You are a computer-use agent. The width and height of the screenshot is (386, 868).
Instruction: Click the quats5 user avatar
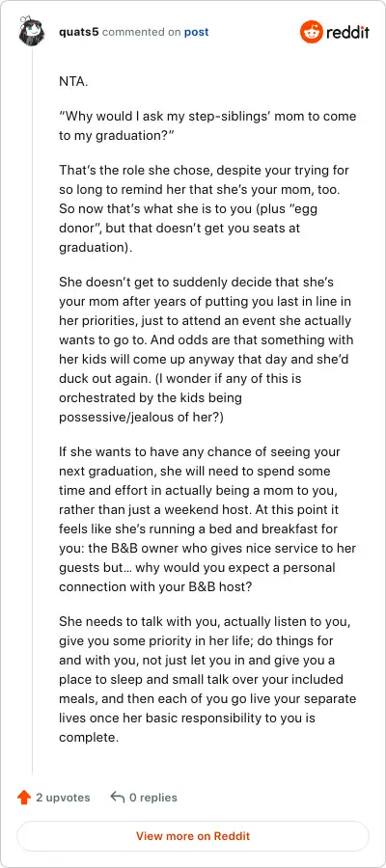pyautogui.click(x=32, y=32)
